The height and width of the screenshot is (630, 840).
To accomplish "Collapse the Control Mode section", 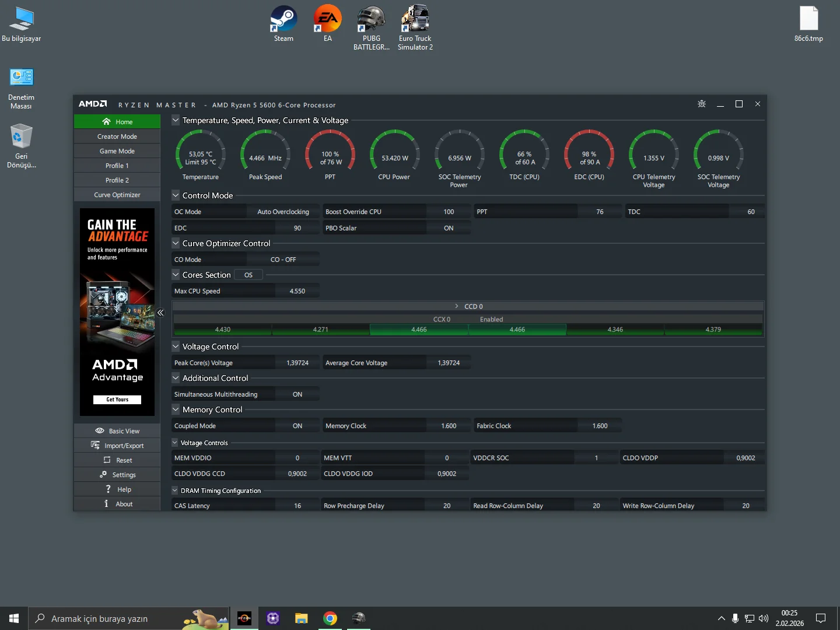I will (x=176, y=195).
